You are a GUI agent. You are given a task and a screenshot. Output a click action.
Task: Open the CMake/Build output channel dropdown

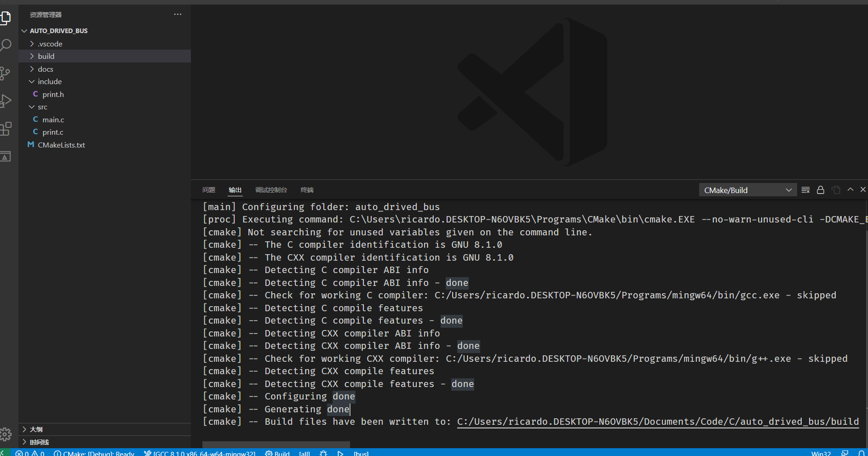pyautogui.click(x=747, y=190)
